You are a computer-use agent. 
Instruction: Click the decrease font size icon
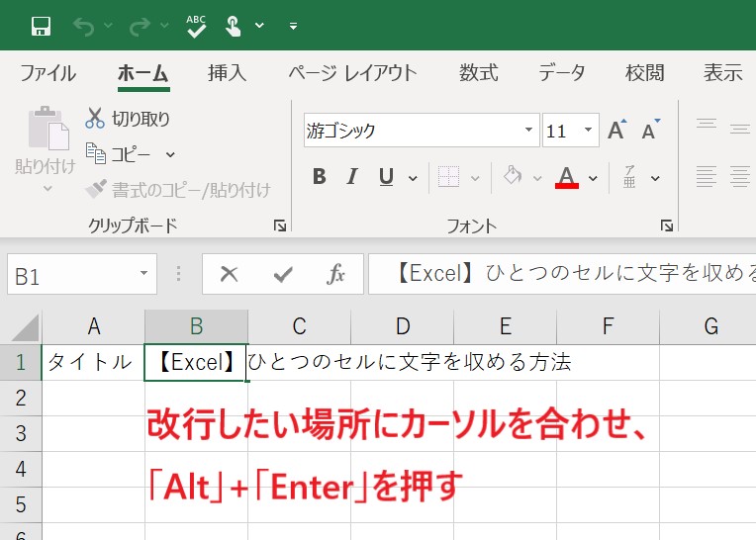[651, 130]
